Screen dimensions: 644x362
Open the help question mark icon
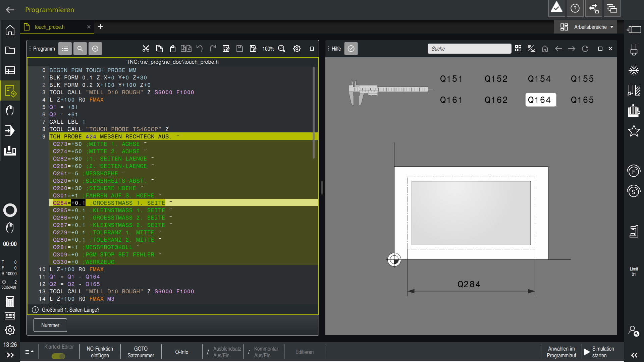(575, 8)
